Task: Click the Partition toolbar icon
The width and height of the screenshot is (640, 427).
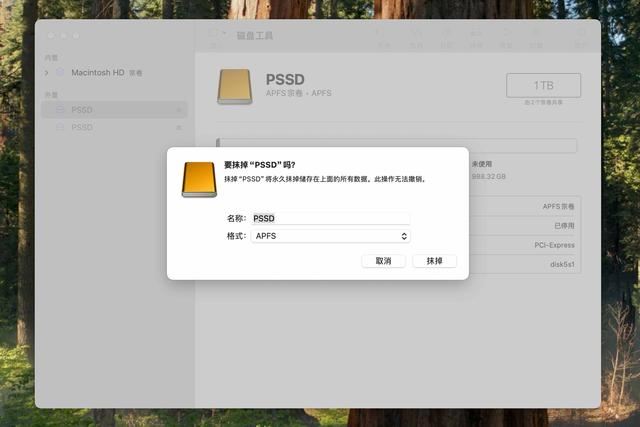Action: pyautogui.click(x=446, y=38)
